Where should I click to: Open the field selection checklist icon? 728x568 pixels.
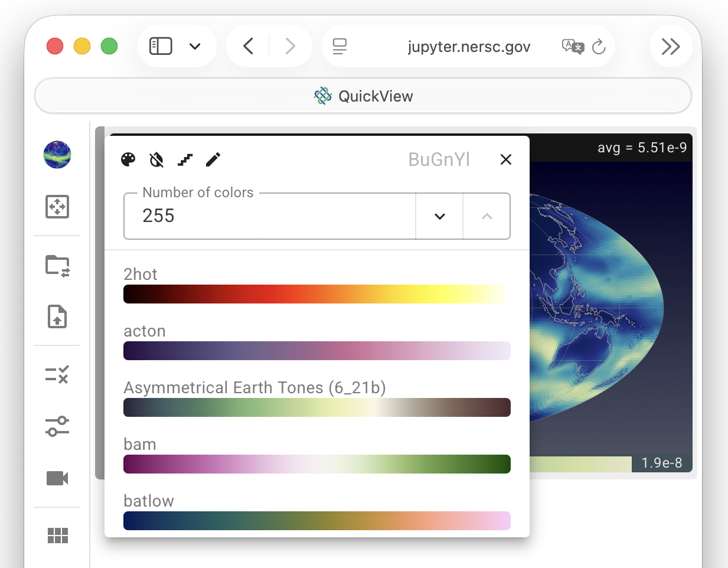click(x=57, y=374)
